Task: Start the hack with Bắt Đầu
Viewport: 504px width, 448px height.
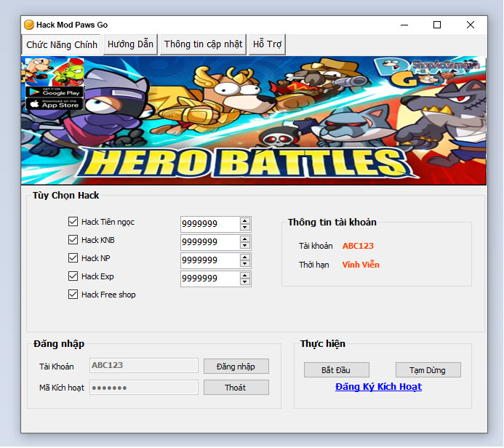Action: coord(336,370)
